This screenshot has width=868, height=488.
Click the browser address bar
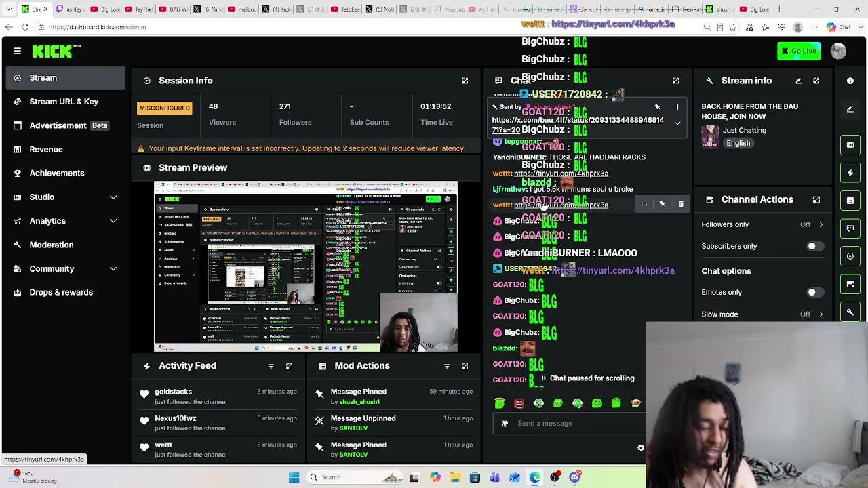coord(366,27)
